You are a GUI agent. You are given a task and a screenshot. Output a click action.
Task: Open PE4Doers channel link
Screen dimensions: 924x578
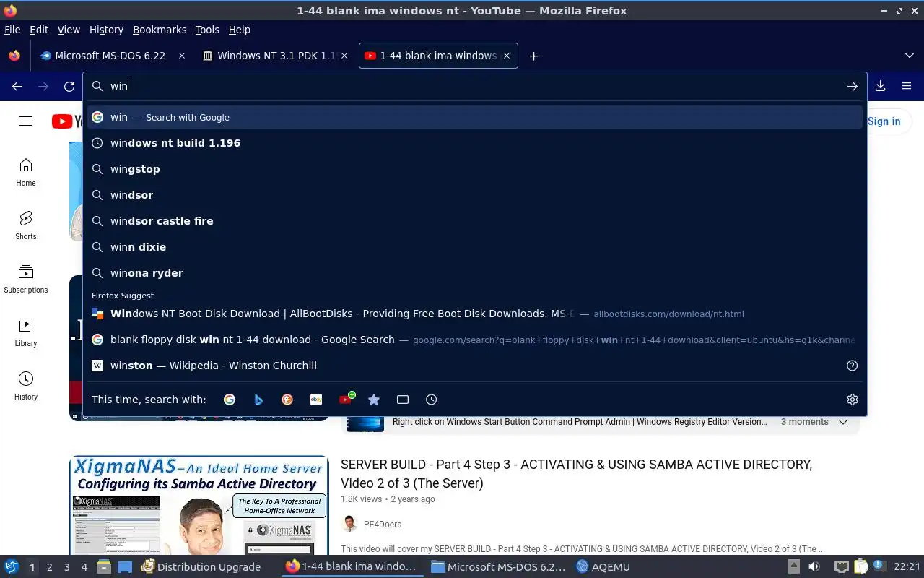tap(383, 525)
